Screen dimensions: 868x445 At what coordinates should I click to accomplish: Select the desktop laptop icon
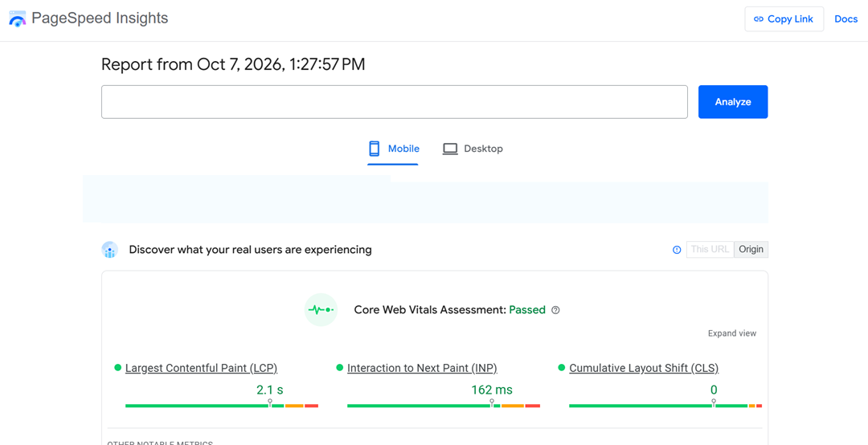450,149
